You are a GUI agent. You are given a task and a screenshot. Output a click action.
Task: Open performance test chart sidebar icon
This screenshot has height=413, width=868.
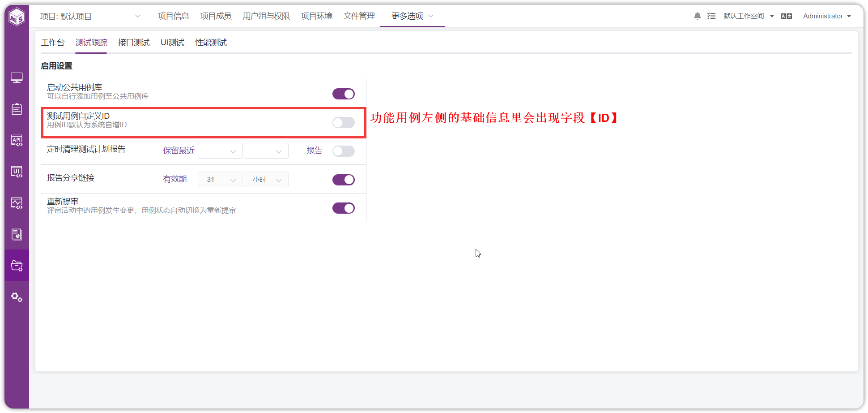pyautogui.click(x=17, y=203)
